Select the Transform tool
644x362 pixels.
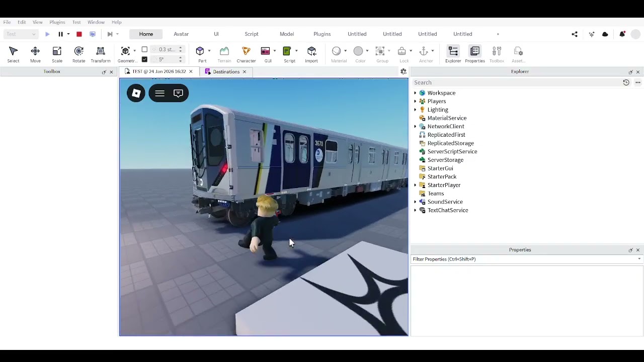pos(101,54)
